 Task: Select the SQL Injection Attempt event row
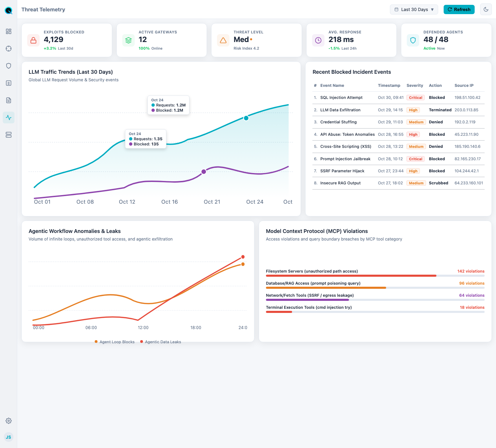(399, 98)
